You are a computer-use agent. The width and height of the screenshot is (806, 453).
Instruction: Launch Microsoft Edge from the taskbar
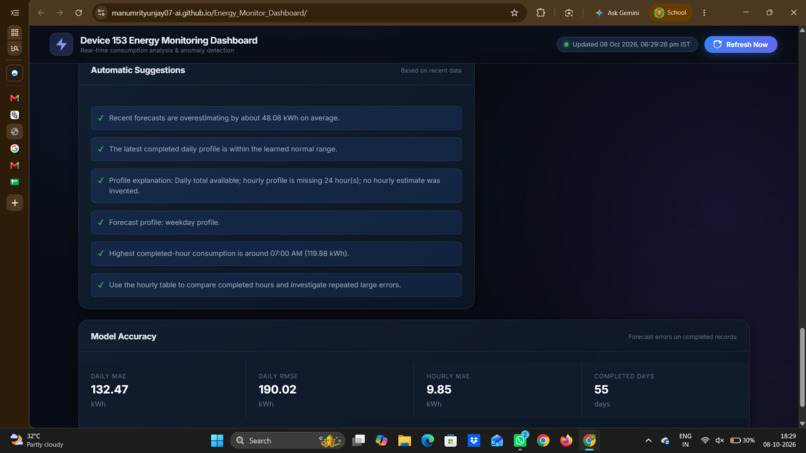point(428,440)
